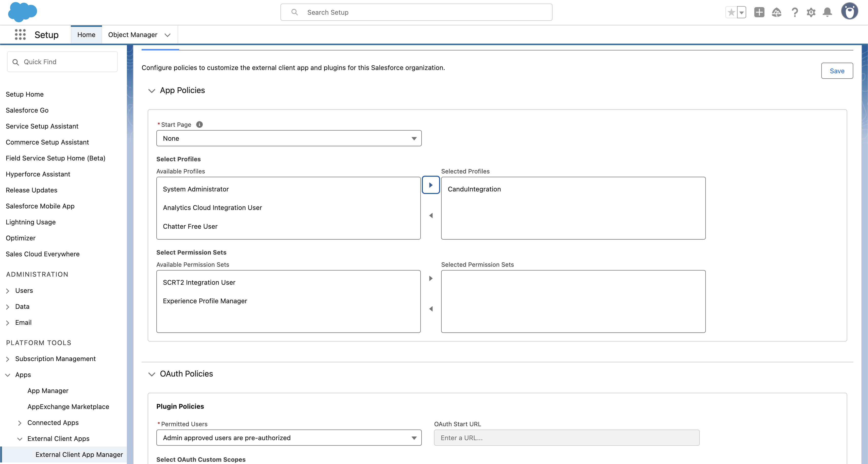Select the Home tab

click(x=86, y=35)
